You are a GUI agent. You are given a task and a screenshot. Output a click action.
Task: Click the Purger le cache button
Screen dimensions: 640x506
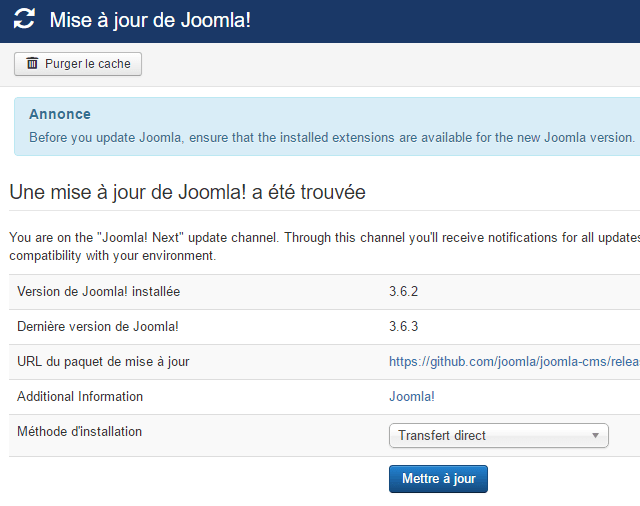(x=78, y=64)
